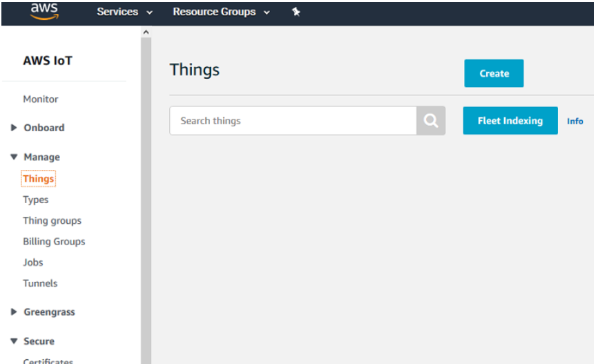
Task: Collapse the Manage section
Action: tap(14, 157)
